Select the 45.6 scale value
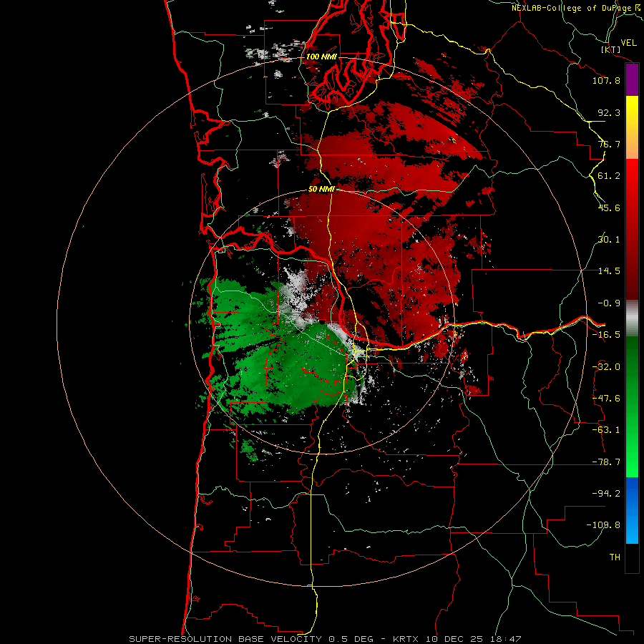The image size is (644, 644). (x=609, y=208)
